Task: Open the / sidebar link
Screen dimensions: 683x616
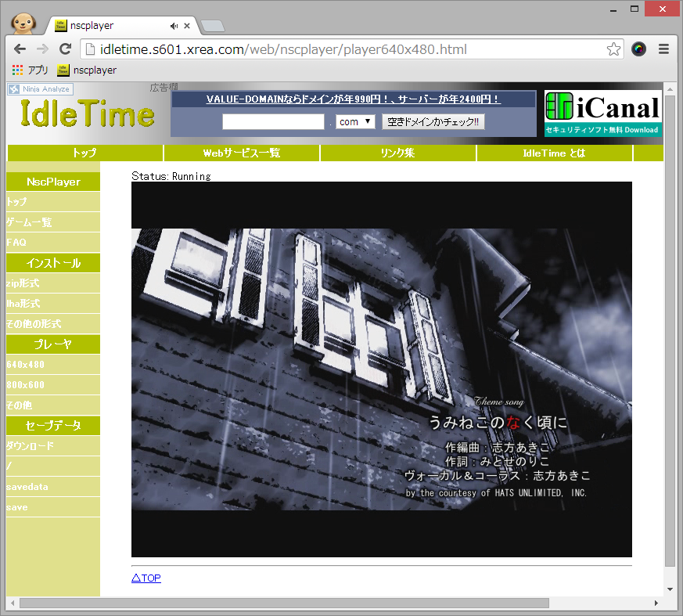Action: click(53, 467)
